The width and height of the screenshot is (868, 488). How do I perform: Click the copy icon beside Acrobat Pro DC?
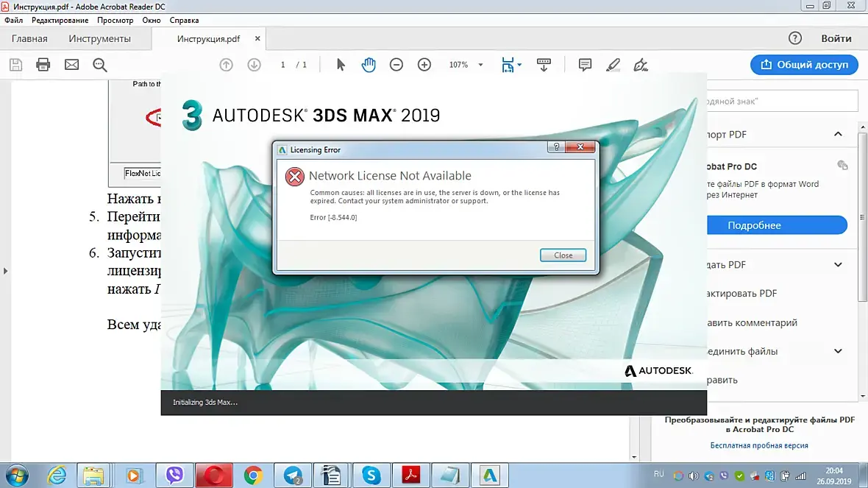(842, 165)
